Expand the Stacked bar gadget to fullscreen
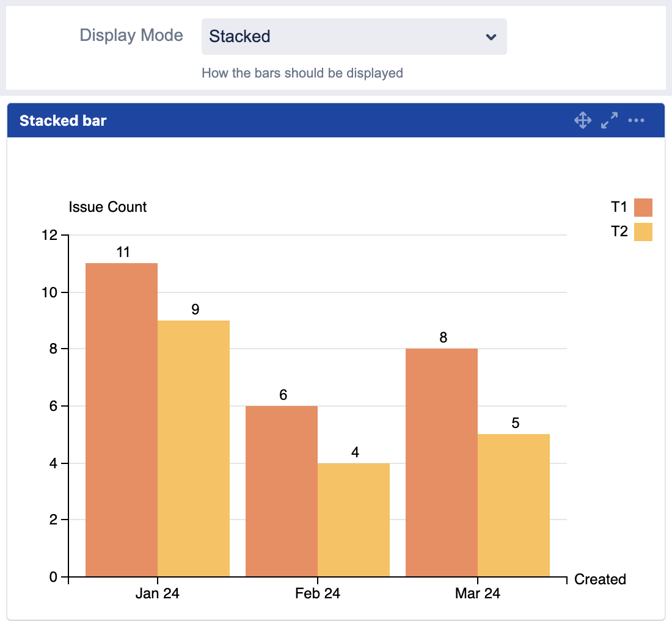This screenshot has height=627, width=672. click(608, 120)
